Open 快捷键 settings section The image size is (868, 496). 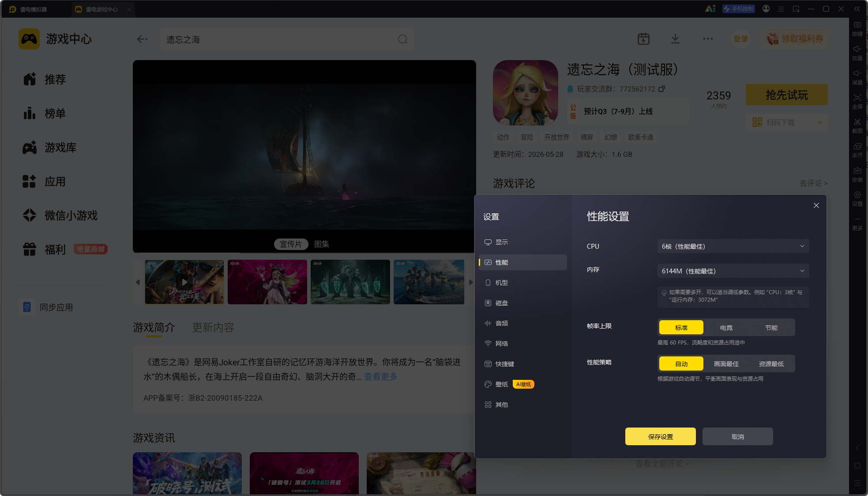pyautogui.click(x=523, y=364)
